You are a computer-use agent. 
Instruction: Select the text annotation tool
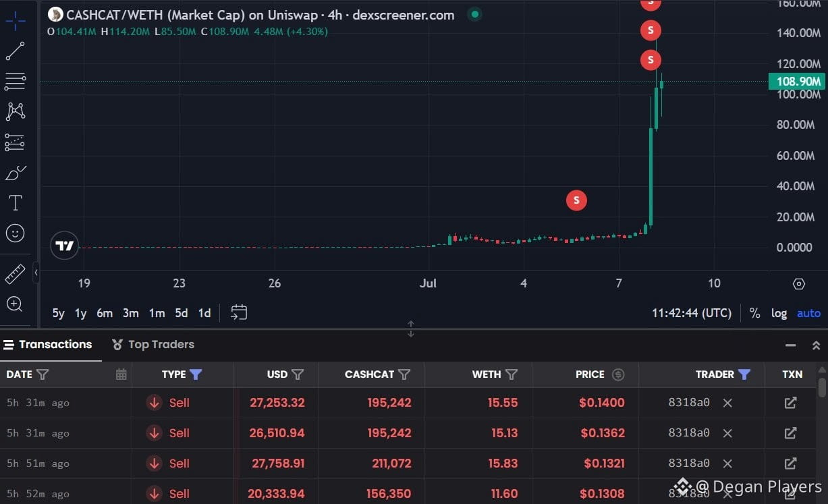point(15,202)
